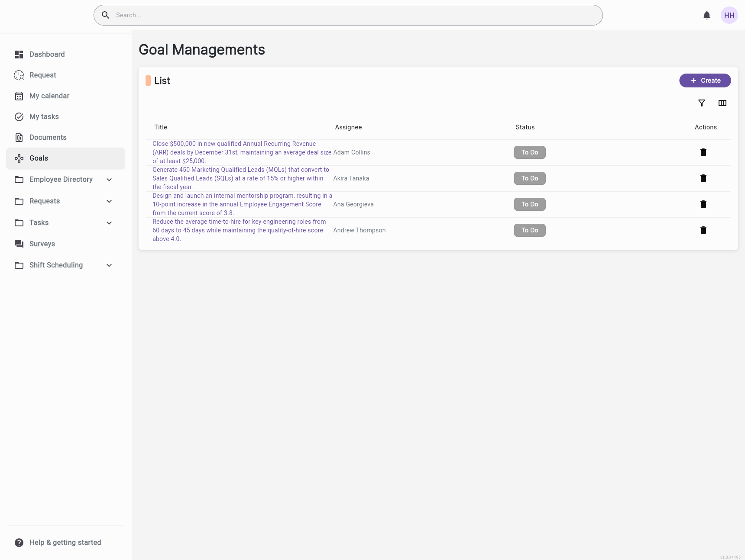This screenshot has height=560, width=745.
Task: Open the filter icon above the table
Action: click(701, 103)
